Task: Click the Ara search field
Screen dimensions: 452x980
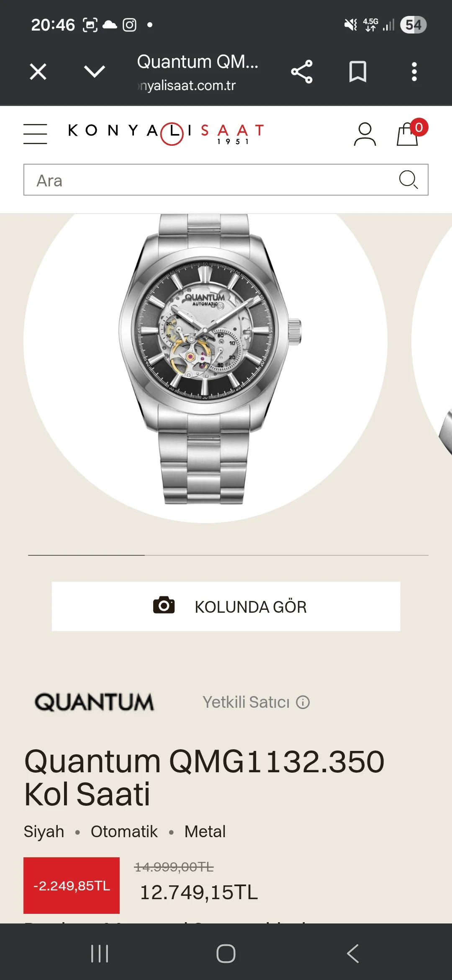Action: point(226,180)
